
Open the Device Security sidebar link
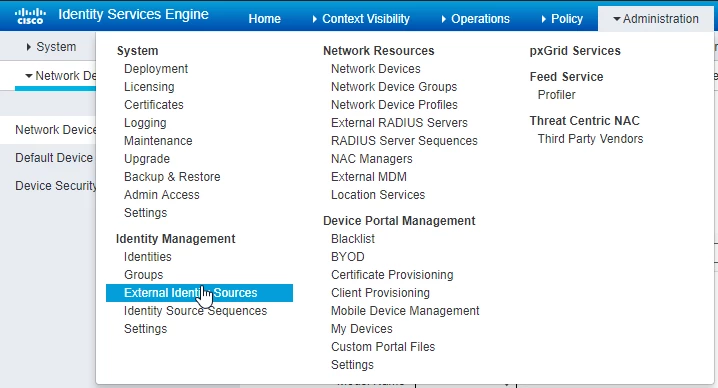(x=55, y=186)
